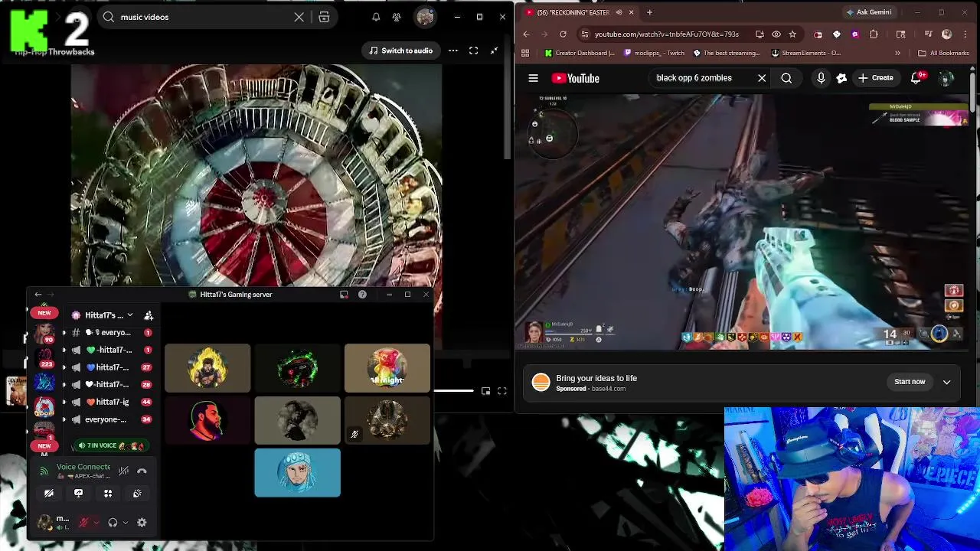This screenshot has height=551, width=980.
Task: Mute the YouTube tab audio
Action: click(619, 12)
